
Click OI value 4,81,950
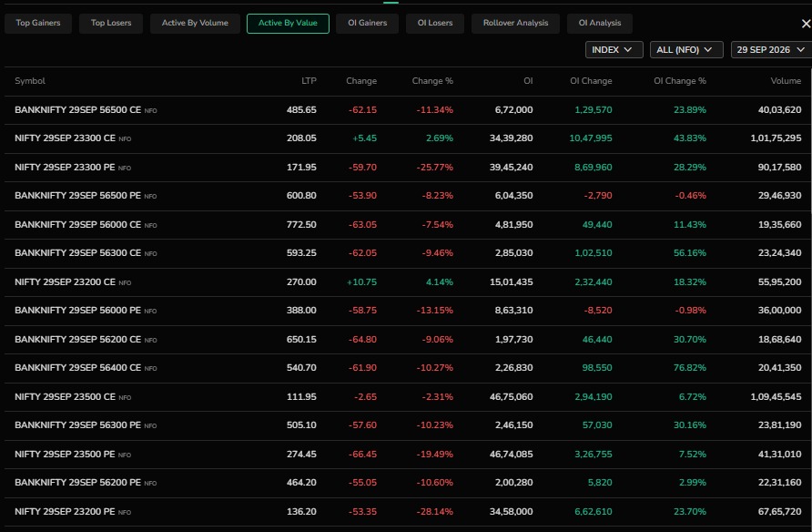click(513, 225)
